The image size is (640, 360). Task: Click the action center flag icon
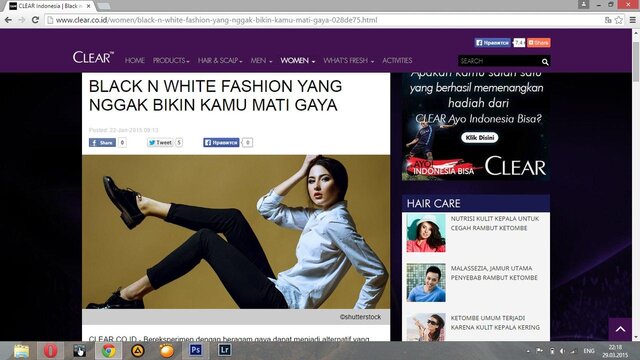pos(540,351)
